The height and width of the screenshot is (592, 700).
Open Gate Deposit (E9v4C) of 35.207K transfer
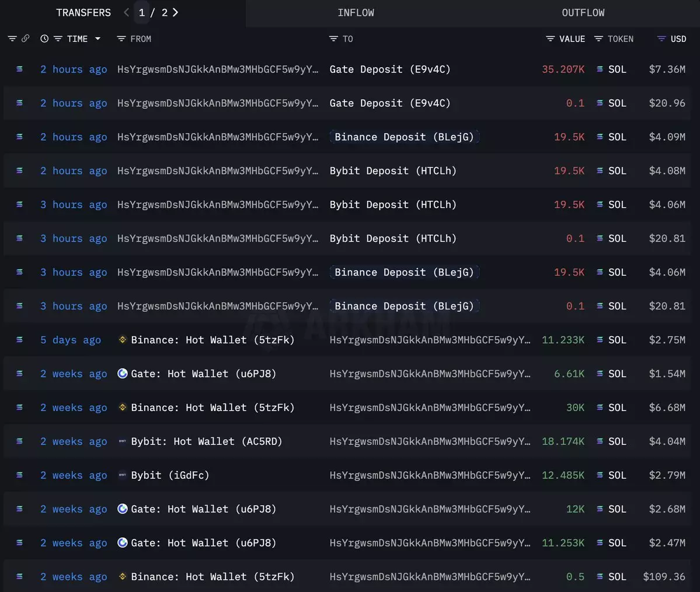pyautogui.click(x=389, y=69)
